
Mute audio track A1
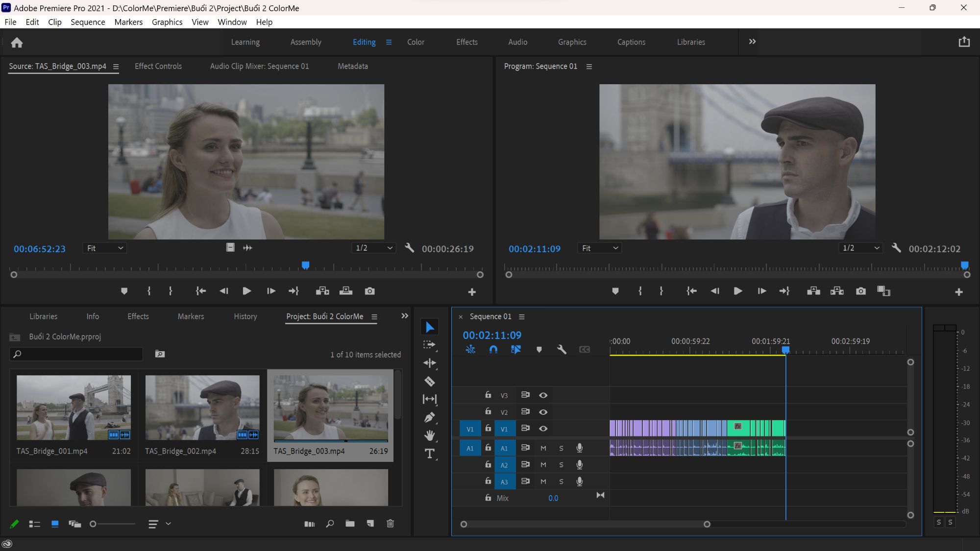tap(543, 448)
